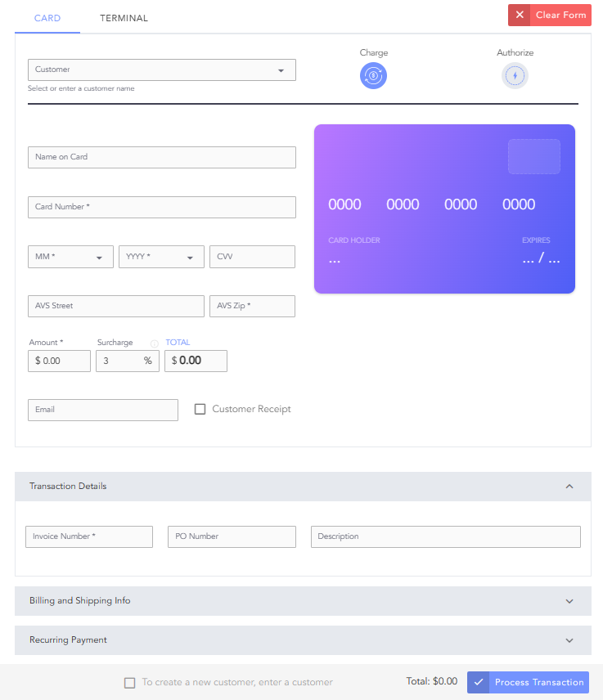This screenshot has width=603, height=700.
Task: Click the Invoice Number field
Action: [88, 536]
